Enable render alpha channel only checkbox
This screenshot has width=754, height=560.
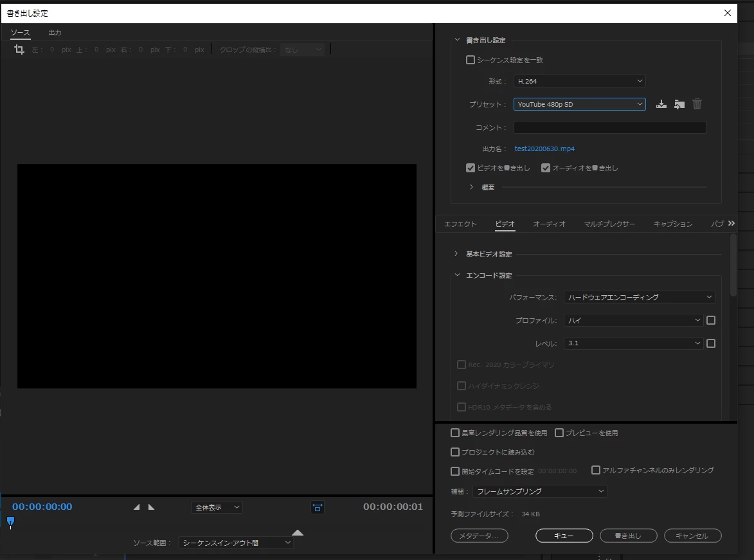point(596,470)
